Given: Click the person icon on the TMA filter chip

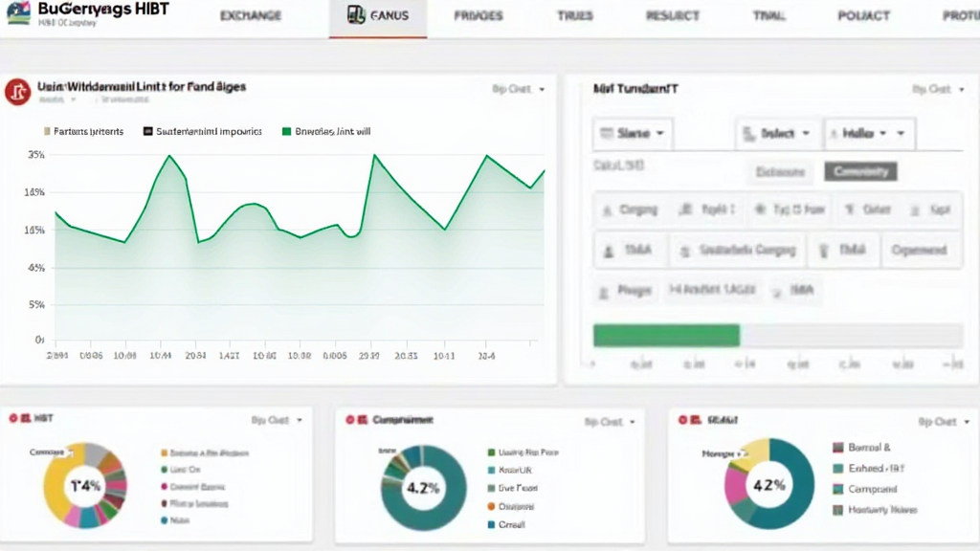Looking at the screenshot, I should 608,250.
